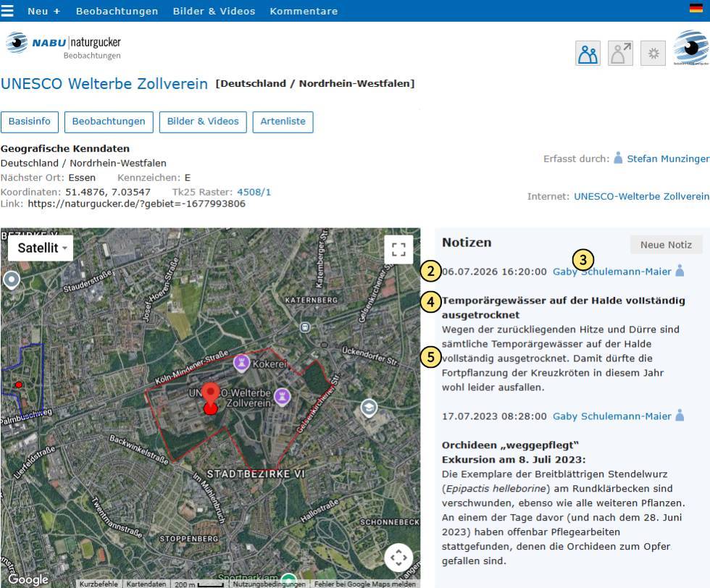Click the German flag language icon

pos(696,8)
